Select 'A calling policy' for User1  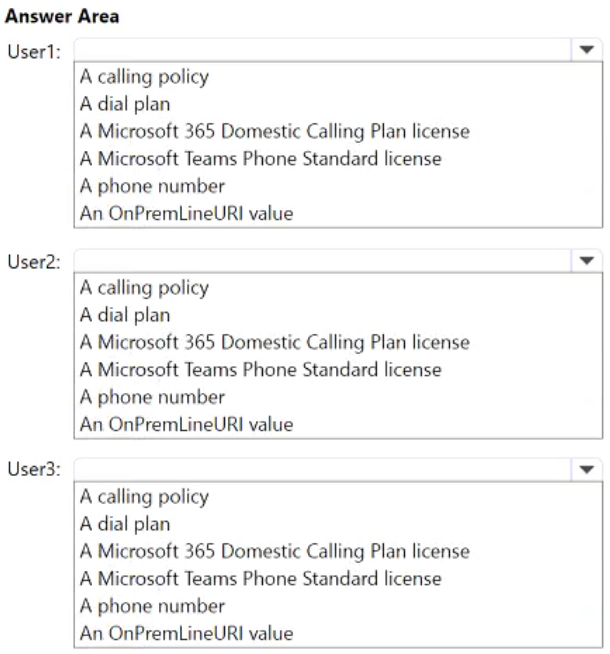[x=145, y=78]
